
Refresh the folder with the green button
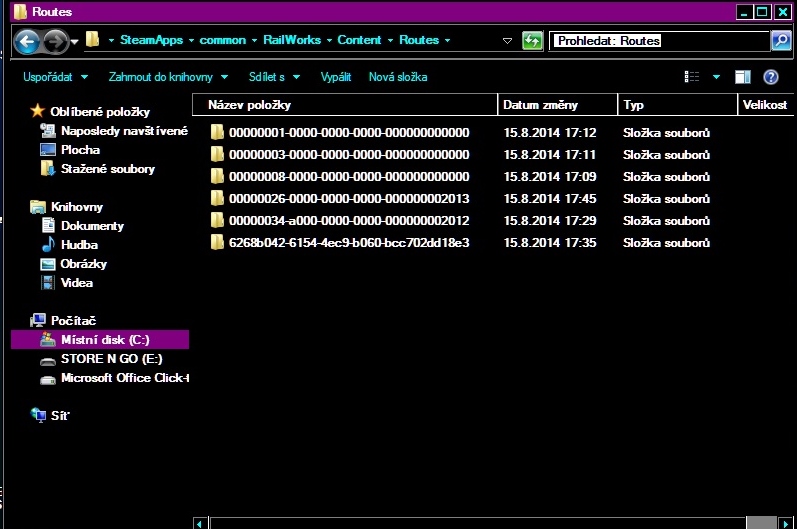532,41
